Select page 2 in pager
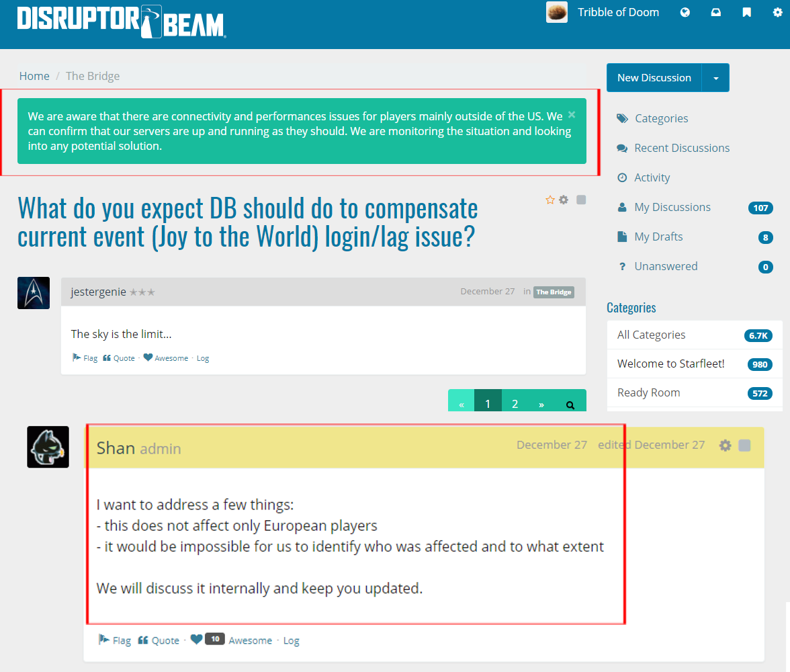 point(515,404)
